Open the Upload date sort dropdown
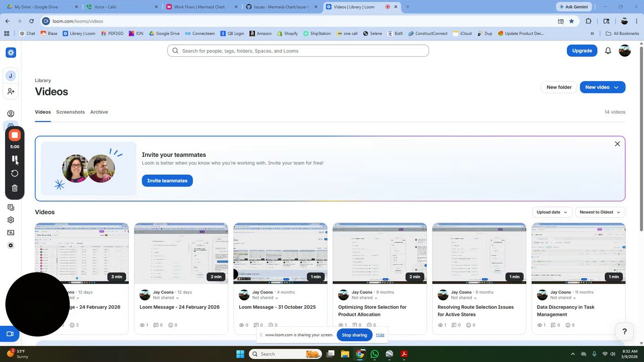The height and width of the screenshot is (362, 644). tap(552, 212)
